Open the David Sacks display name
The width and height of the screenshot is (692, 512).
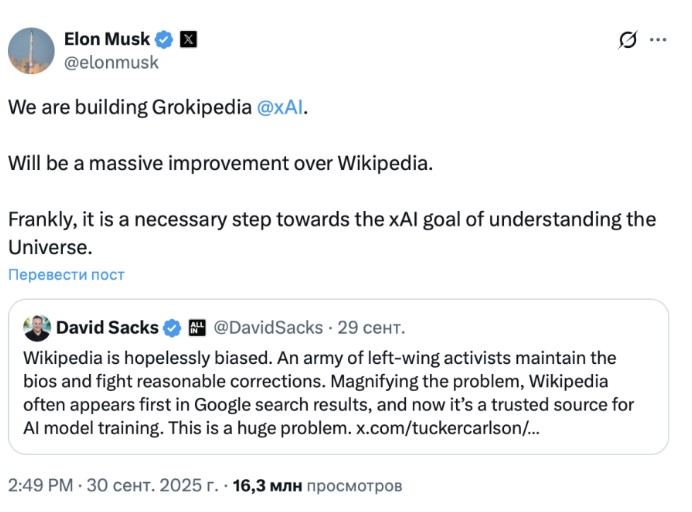(107, 327)
